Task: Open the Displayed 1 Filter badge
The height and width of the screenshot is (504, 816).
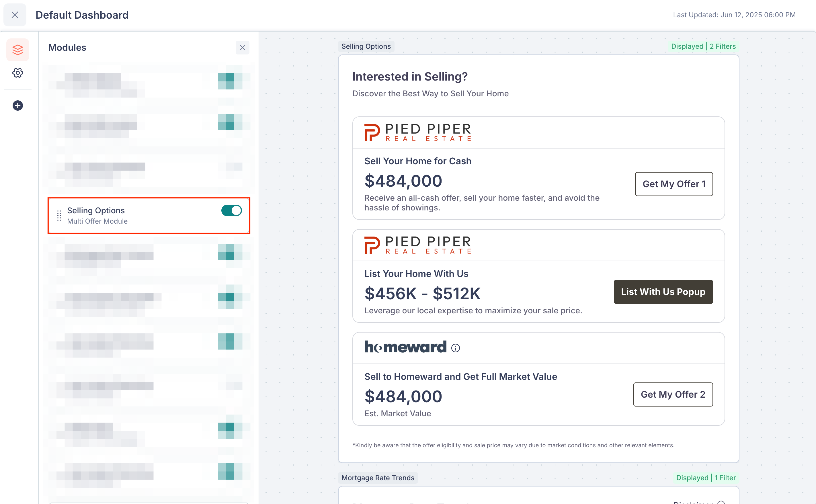Action: 706,478
